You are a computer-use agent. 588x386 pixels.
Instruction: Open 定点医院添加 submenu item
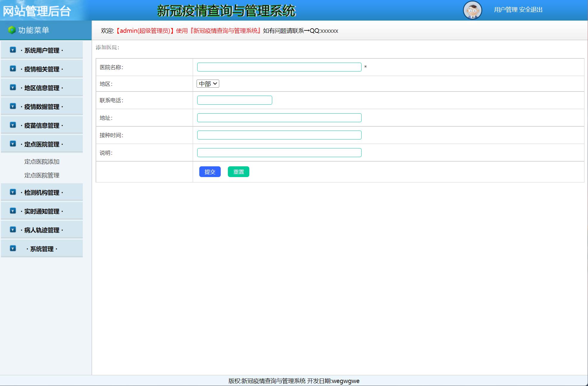point(42,162)
